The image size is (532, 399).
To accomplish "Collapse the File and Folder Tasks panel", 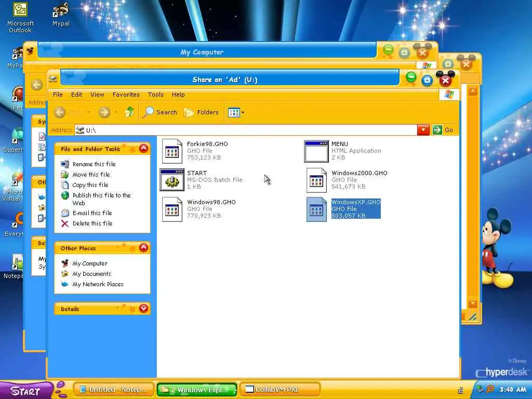I will 143,148.
